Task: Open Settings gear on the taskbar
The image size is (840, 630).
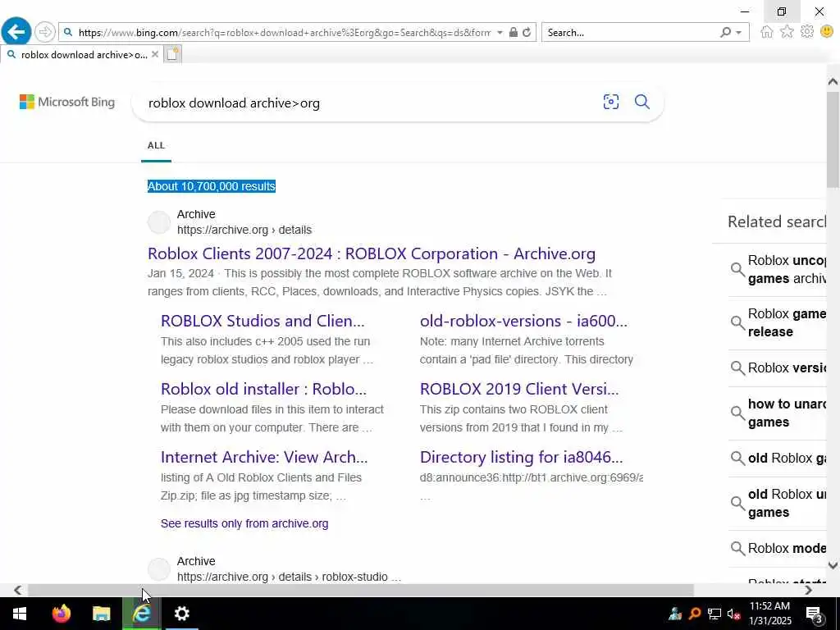Action: point(182,614)
